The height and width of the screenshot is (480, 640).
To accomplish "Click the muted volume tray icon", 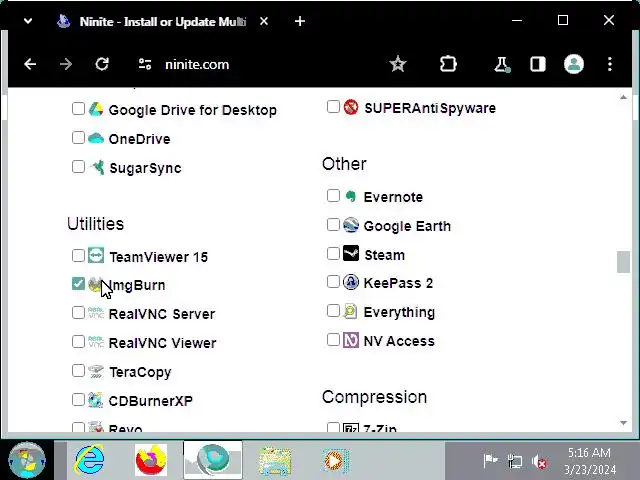I will click(x=539, y=462).
